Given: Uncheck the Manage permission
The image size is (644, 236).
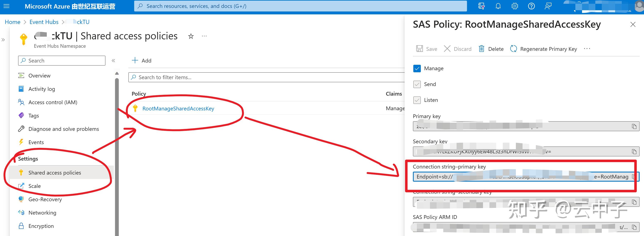Looking at the screenshot, I should 417,68.
